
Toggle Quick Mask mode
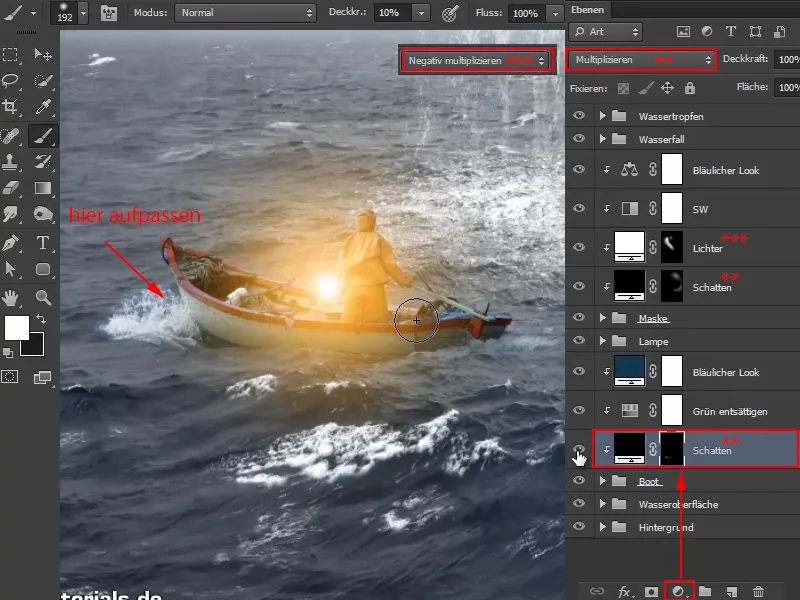(x=10, y=377)
